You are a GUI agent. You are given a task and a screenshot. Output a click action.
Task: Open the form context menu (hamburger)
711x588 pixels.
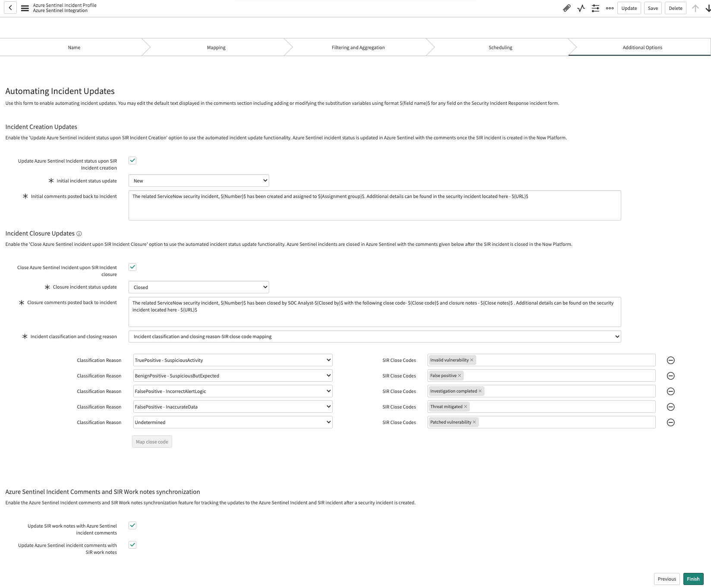pyautogui.click(x=25, y=8)
